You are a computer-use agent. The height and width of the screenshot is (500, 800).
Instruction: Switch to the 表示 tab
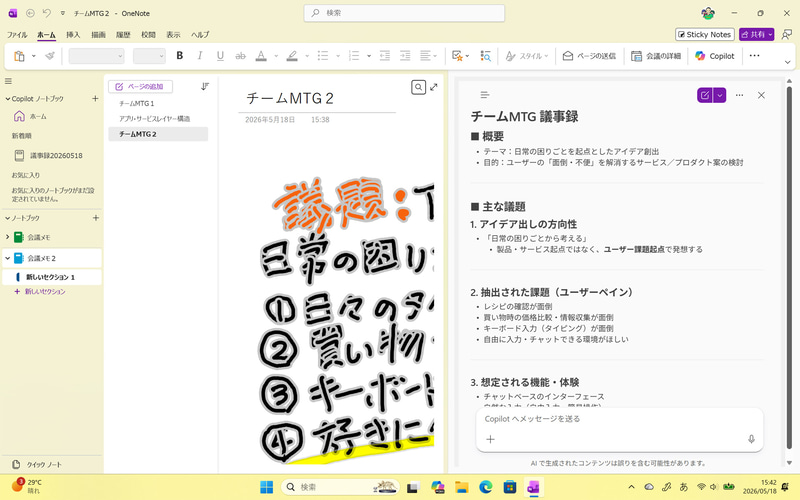tap(173, 35)
